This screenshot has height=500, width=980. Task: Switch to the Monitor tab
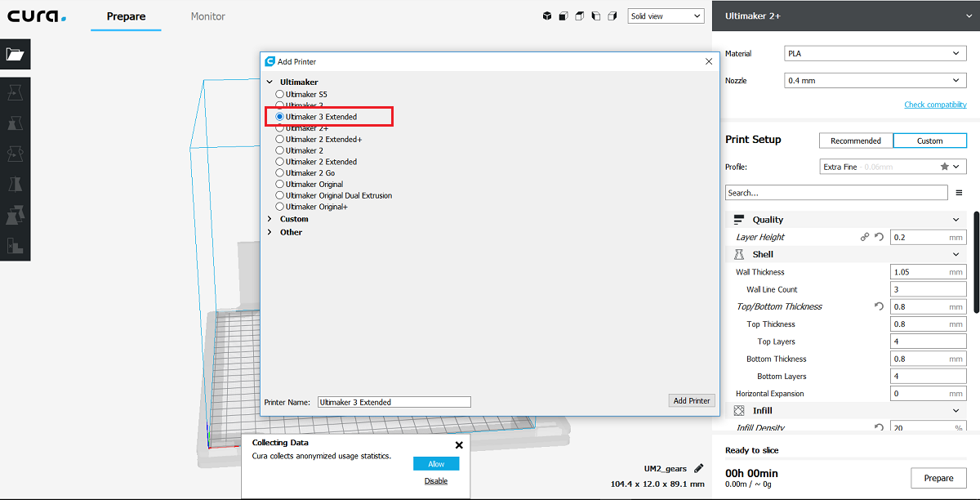207,16
